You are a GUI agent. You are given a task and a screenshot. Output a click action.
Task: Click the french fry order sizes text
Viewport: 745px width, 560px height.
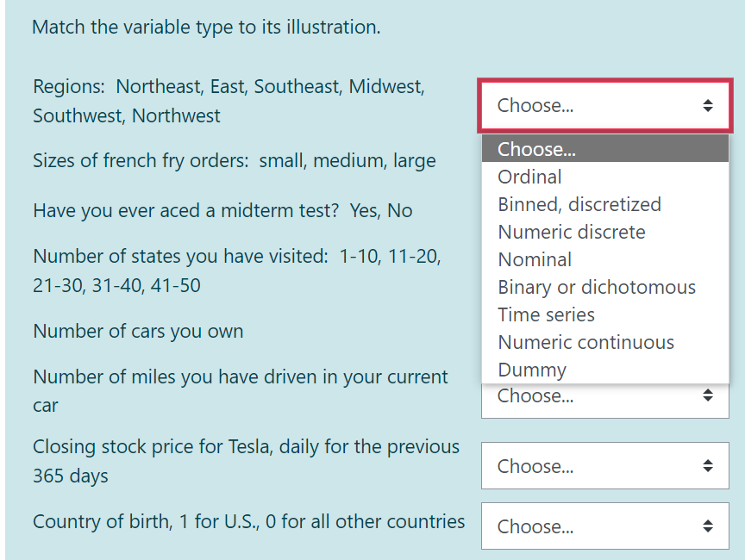click(233, 160)
